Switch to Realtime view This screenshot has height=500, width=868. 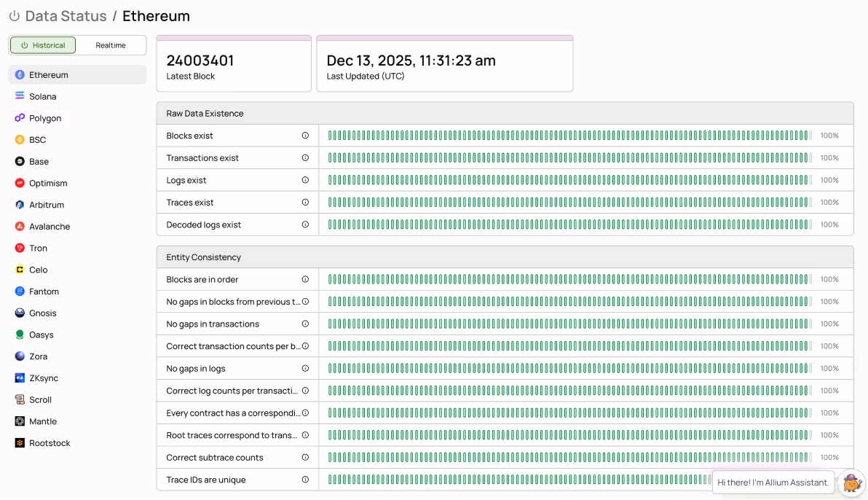(x=111, y=45)
